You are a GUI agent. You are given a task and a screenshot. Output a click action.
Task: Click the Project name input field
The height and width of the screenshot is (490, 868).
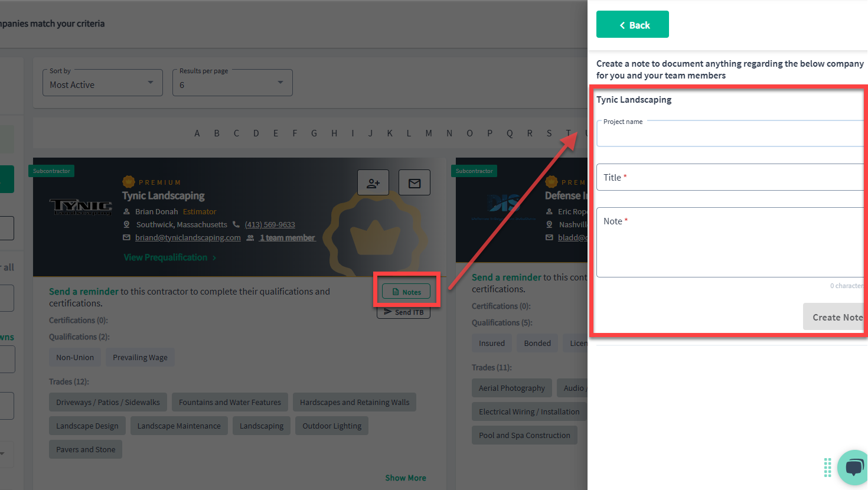(x=731, y=134)
